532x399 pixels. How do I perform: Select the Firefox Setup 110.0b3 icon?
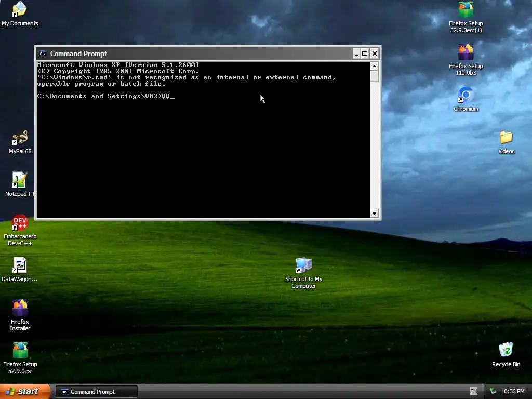point(466,60)
